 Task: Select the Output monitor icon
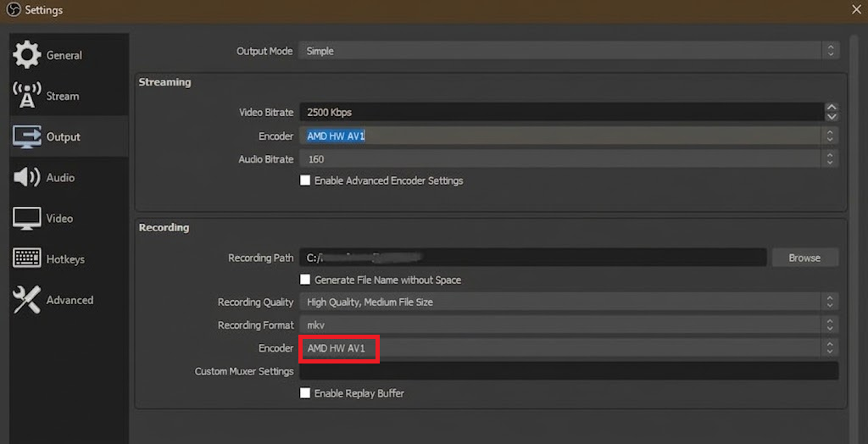[x=26, y=136]
